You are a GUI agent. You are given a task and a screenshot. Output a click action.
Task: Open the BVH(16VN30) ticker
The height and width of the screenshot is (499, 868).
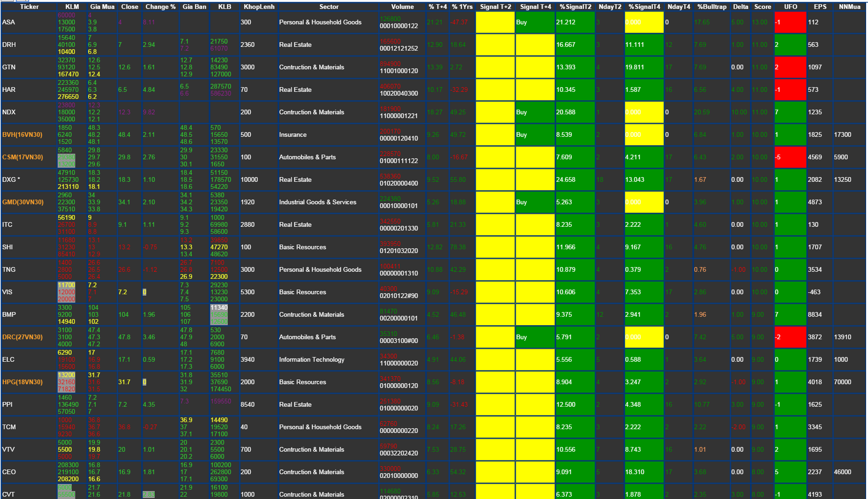pyautogui.click(x=22, y=134)
